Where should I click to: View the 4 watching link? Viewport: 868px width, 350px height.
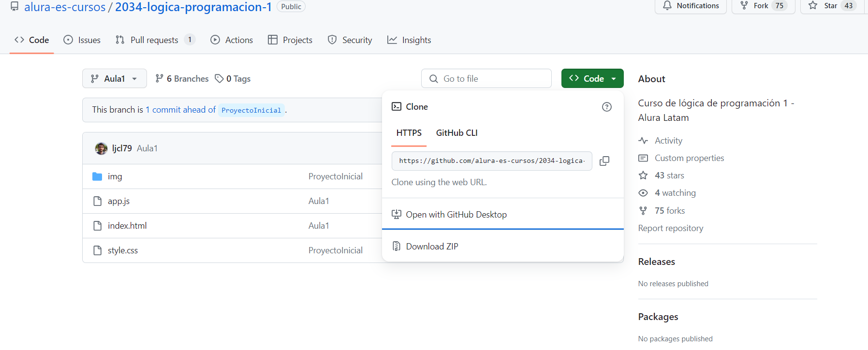(x=667, y=193)
